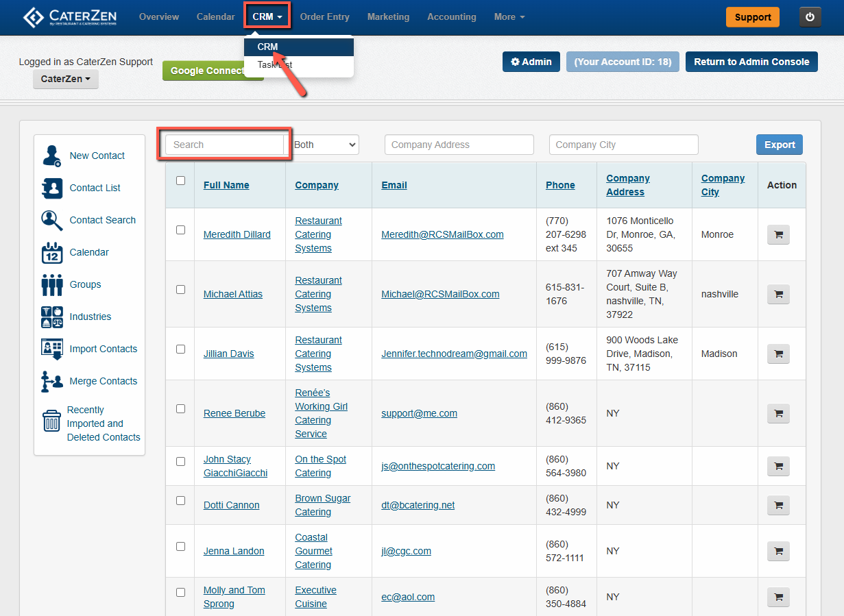Sort by the Phone column header
This screenshot has height=616, width=844.
[560, 185]
